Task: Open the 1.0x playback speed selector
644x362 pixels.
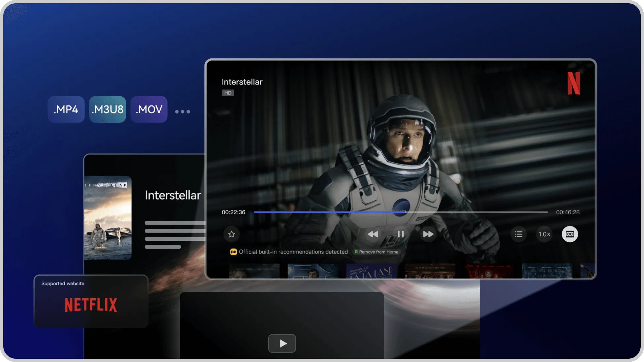Action: click(x=544, y=234)
